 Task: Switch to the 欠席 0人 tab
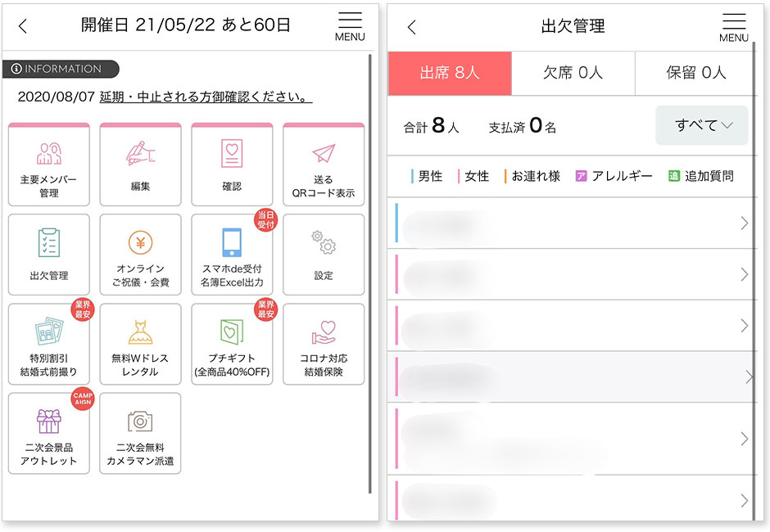point(573,73)
